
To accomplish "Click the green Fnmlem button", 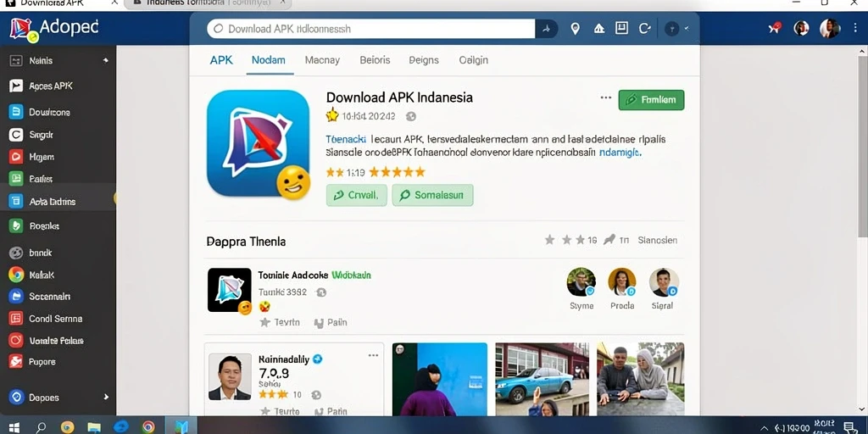I will point(651,100).
